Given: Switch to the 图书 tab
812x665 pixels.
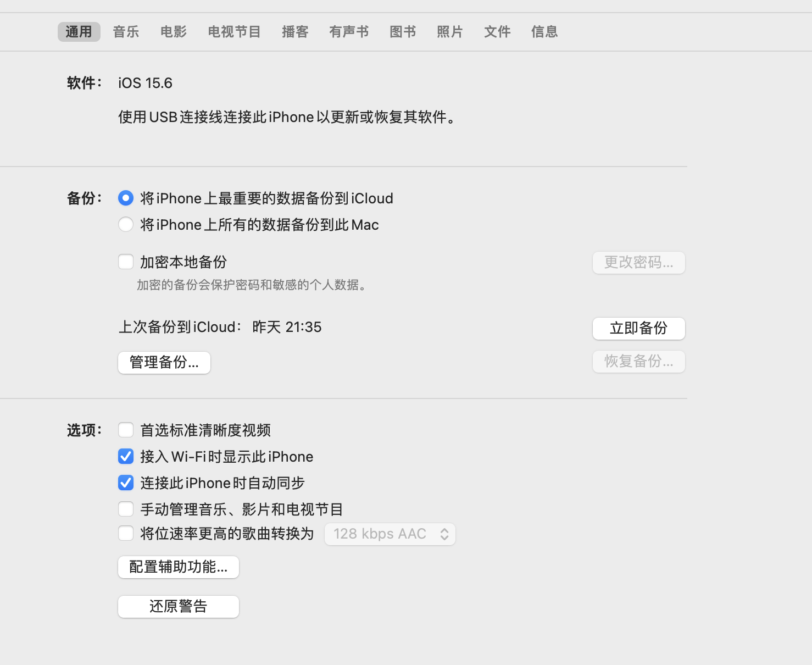Looking at the screenshot, I should [403, 32].
